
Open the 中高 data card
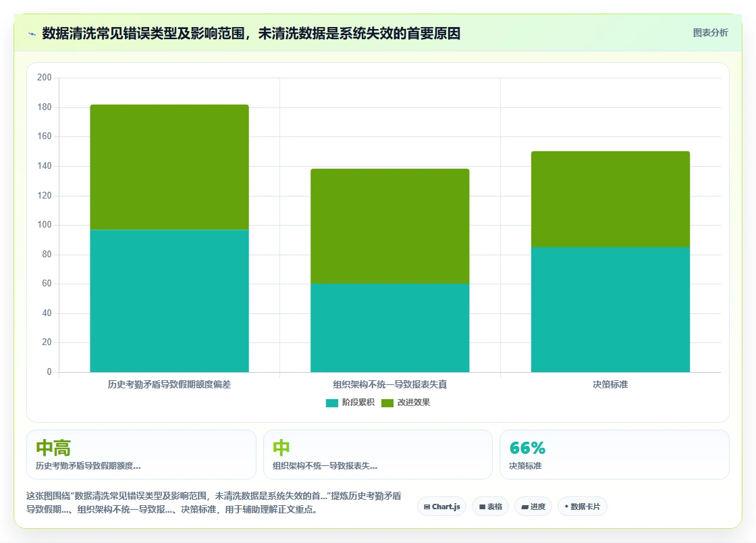pyautogui.click(x=141, y=455)
